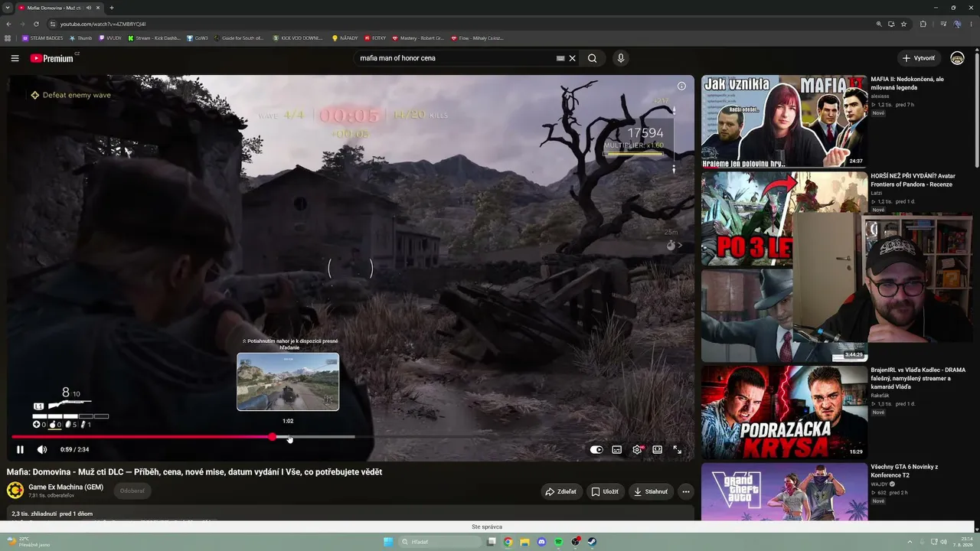Open the Thumb bookmark
980x551 pixels.
(81, 37)
